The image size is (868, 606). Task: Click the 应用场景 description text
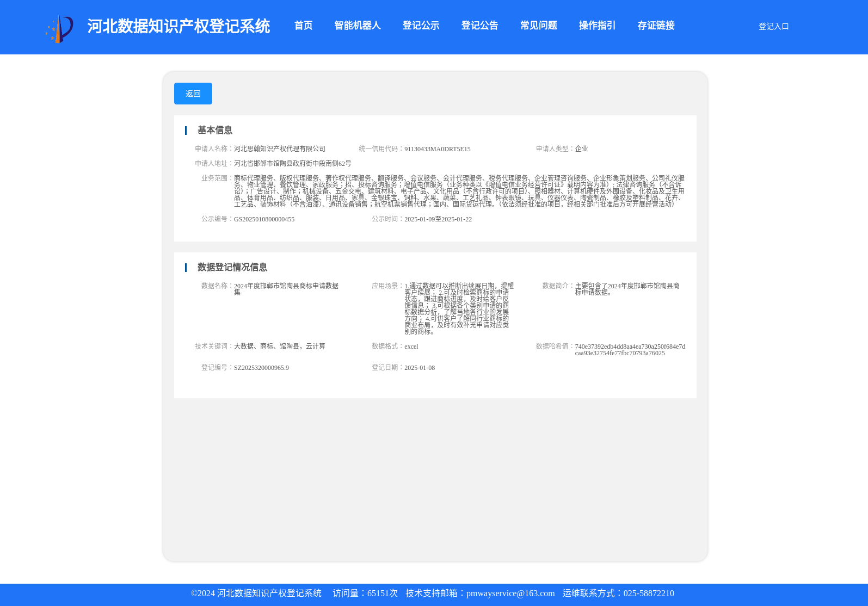pos(459,308)
